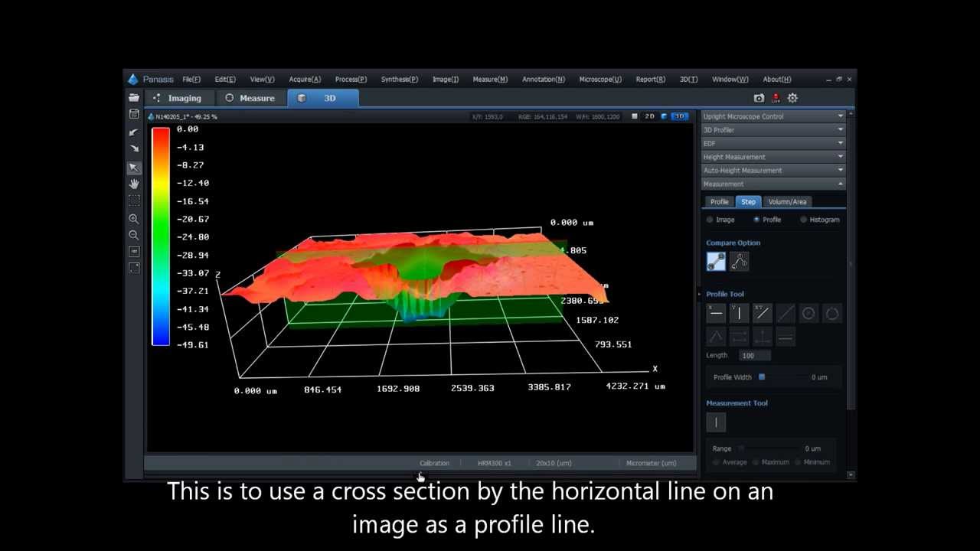Click the Length input field
Screen dimensions: 980x551
click(755, 356)
